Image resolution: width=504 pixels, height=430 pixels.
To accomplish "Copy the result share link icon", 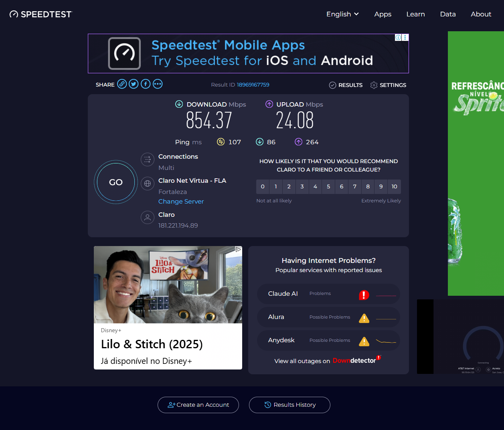I will (x=121, y=84).
